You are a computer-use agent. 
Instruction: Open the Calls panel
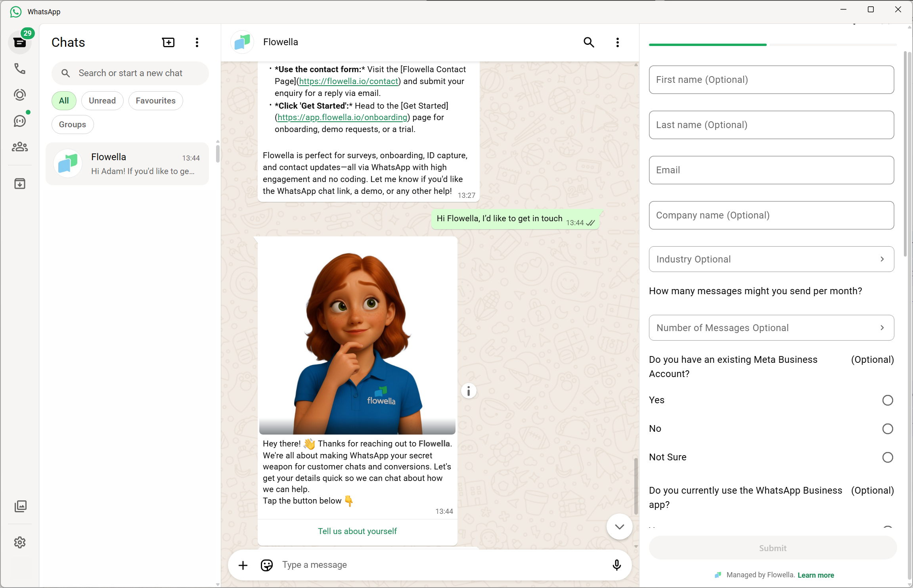[20, 69]
